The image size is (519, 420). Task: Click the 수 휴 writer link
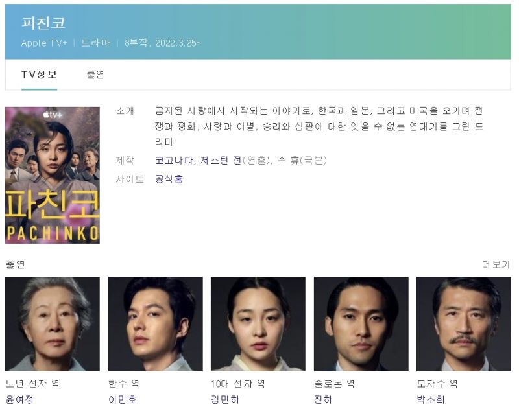click(x=288, y=160)
